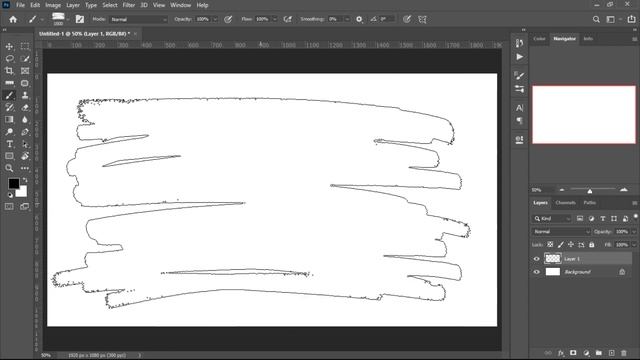Open the layer blend mode Normal dropdown

pyautogui.click(x=561, y=231)
